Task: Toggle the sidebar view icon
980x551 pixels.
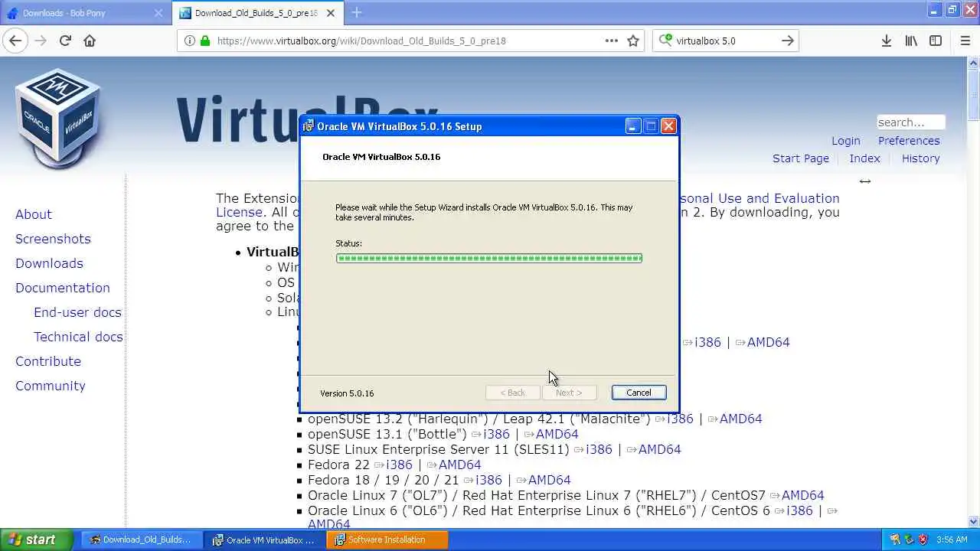Action: [935, 41]
